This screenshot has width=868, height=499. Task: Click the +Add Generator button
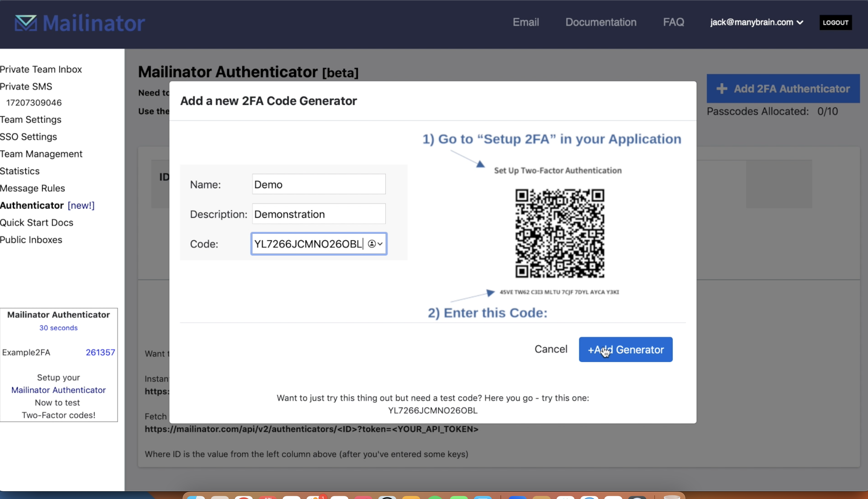[x=626, y=349]
